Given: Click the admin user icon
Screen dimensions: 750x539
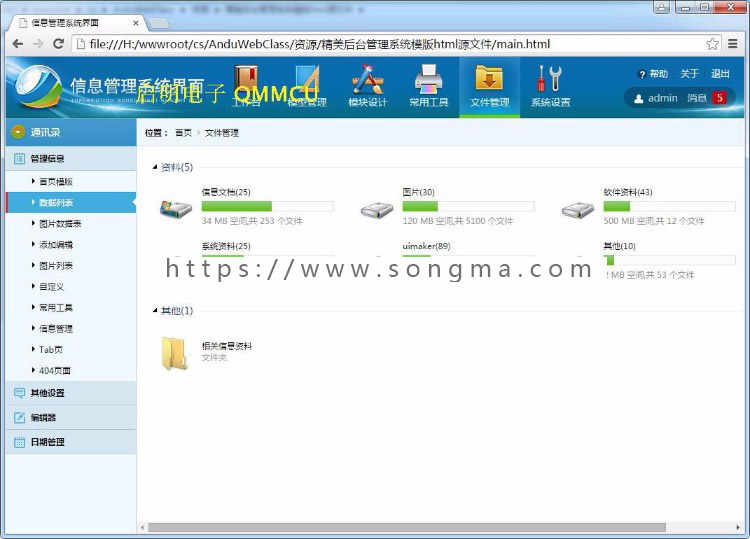Looking at the screenshot, I should 639,99.
